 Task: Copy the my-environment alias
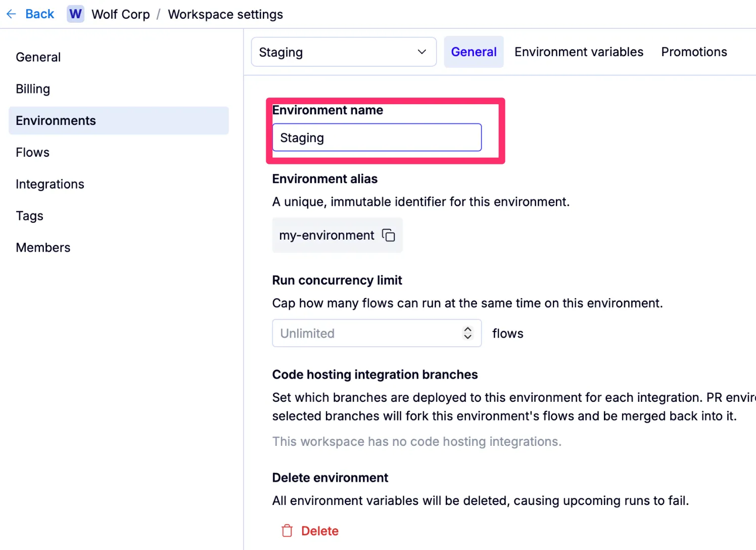[x=389, y=235]
